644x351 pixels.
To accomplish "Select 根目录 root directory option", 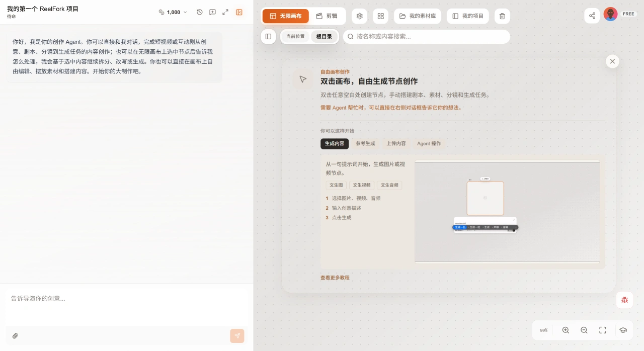I will coord(324,37).
